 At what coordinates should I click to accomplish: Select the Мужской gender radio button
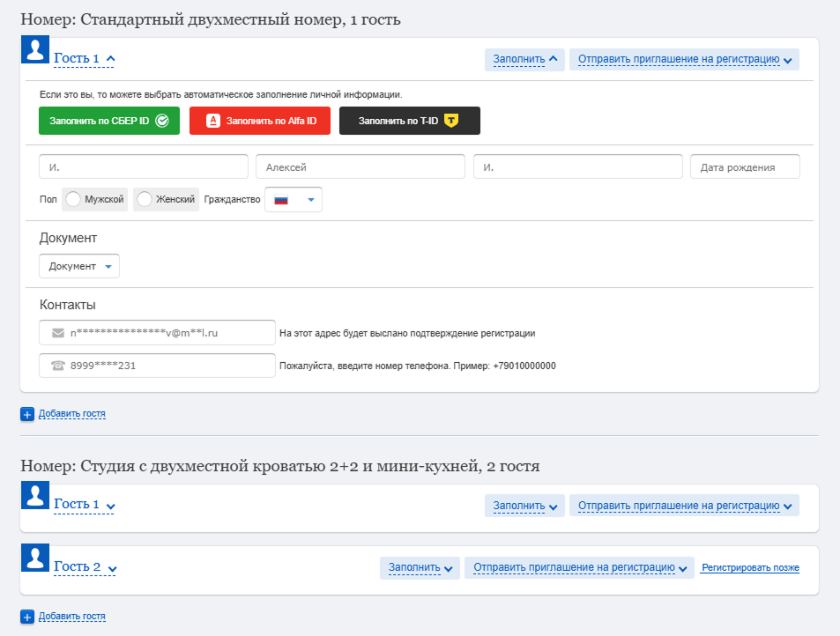click(74, 200)
